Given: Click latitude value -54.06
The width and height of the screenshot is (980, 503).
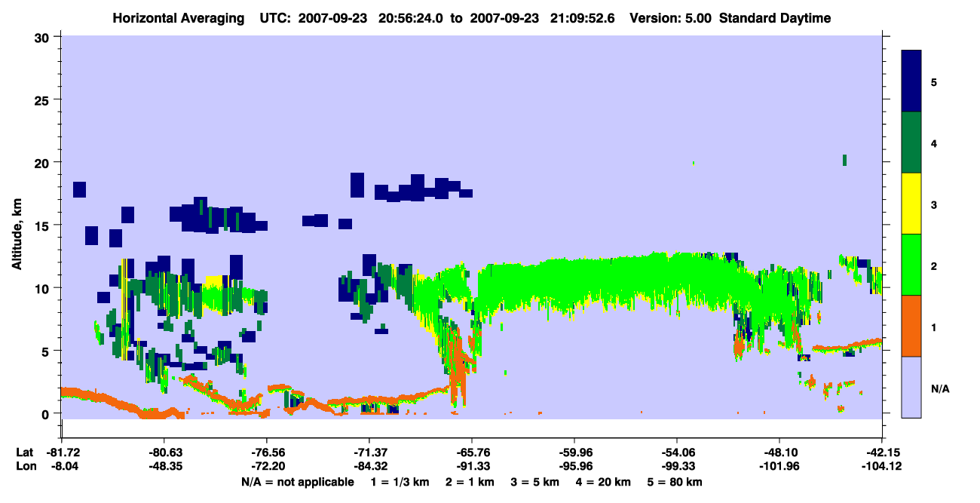Looking at the screenshot, I should pyautogui.click(x=677, y=452).
